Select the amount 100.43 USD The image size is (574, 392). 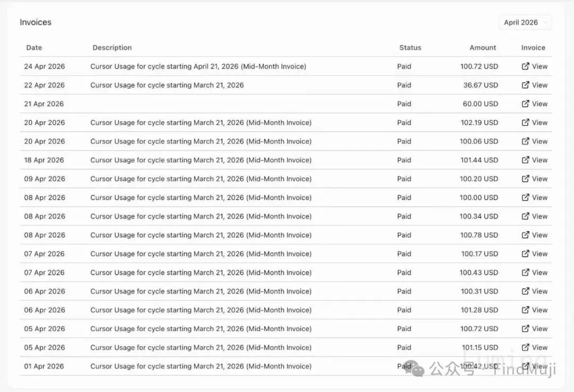pyautogui.click(x=479, y=272)
